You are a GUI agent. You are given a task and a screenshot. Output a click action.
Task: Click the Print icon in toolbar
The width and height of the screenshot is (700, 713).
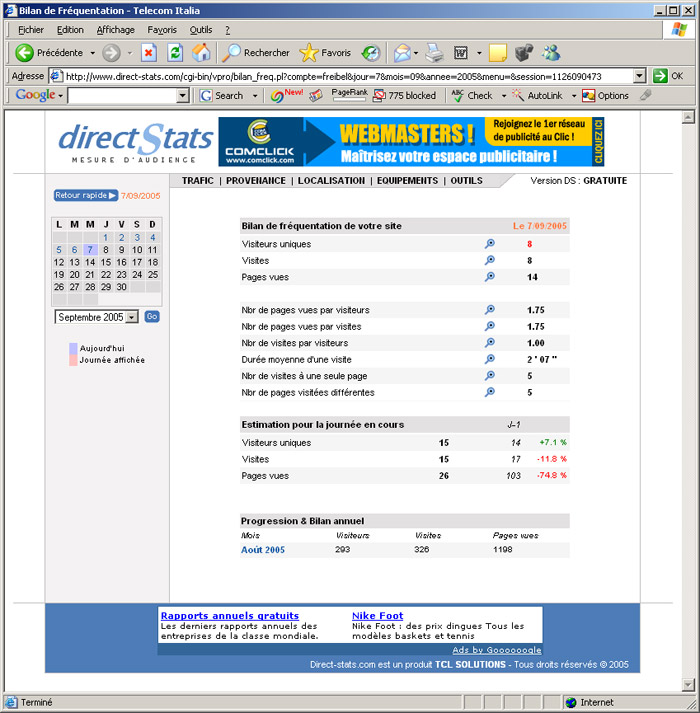point(434,53)
